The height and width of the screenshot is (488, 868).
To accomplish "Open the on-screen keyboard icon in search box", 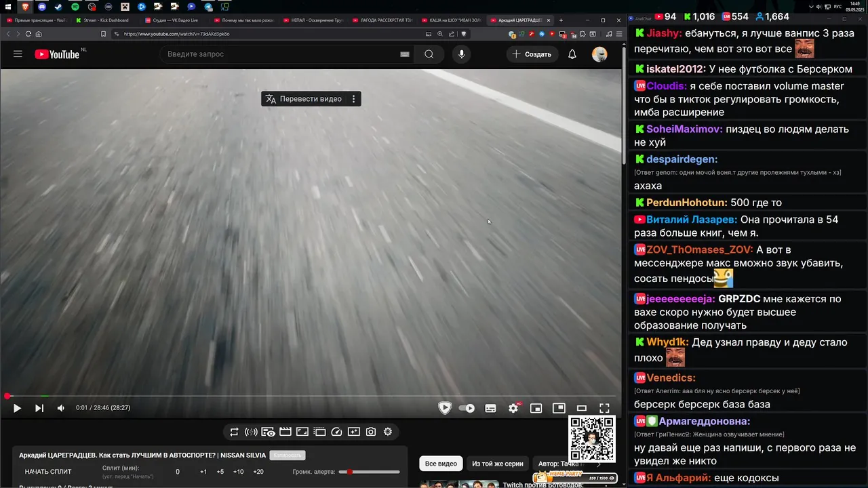I will [405, 54].
